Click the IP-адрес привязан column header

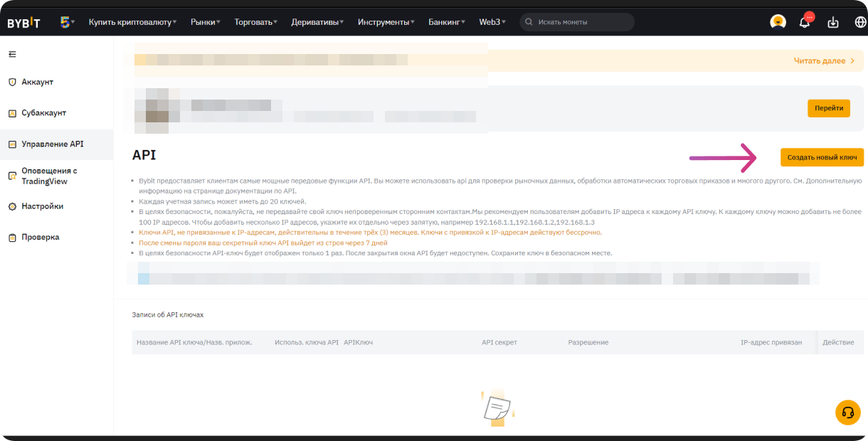point(771,343)
